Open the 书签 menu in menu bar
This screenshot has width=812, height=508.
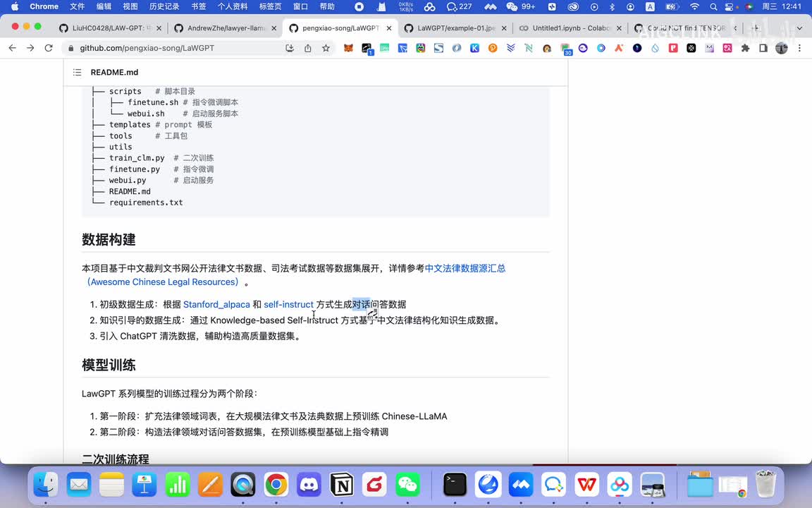[x=199, y=6]
